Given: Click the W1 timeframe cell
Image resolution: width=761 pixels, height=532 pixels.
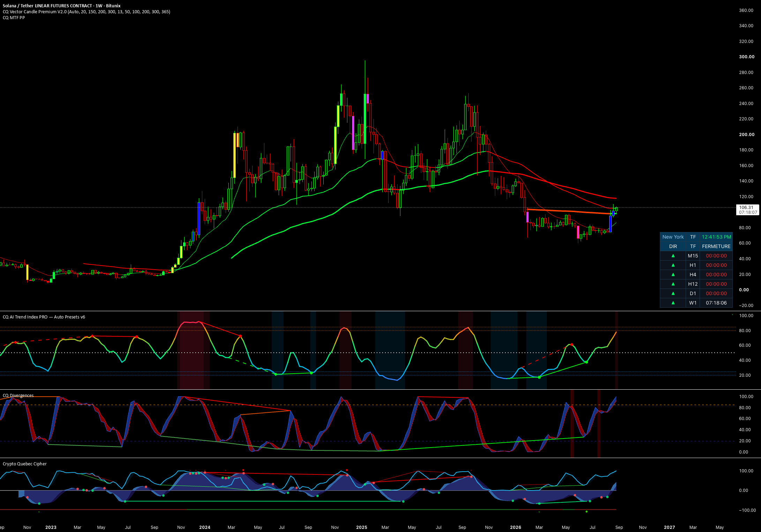Looking at the screenshot, I should 693,303.
